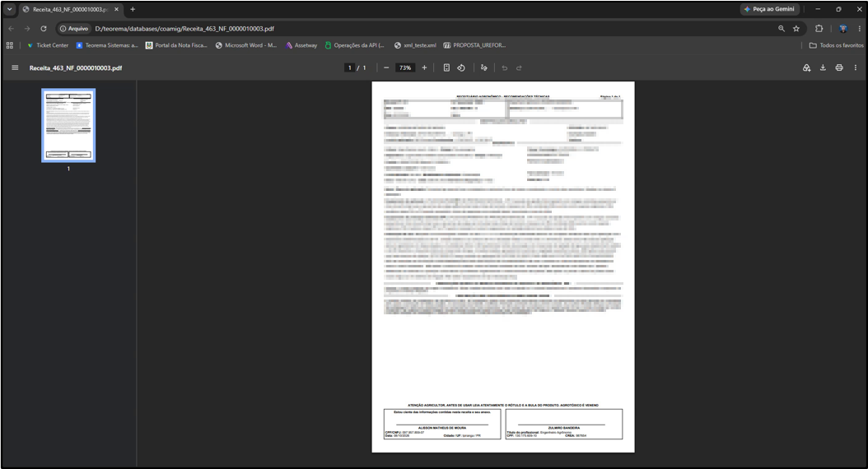Open the Chrome three-dot menu

[x=860, y=29]
